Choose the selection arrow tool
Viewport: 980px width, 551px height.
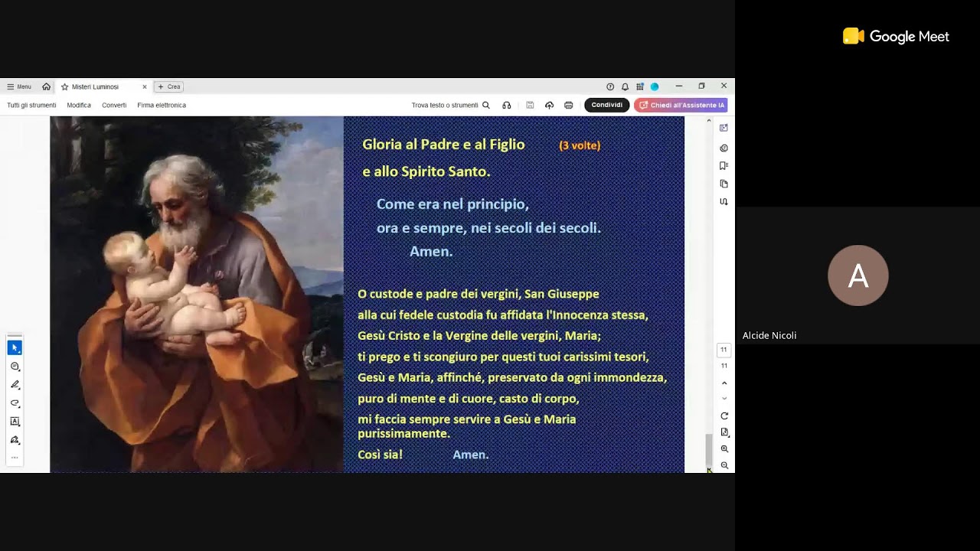pos(15,347)
